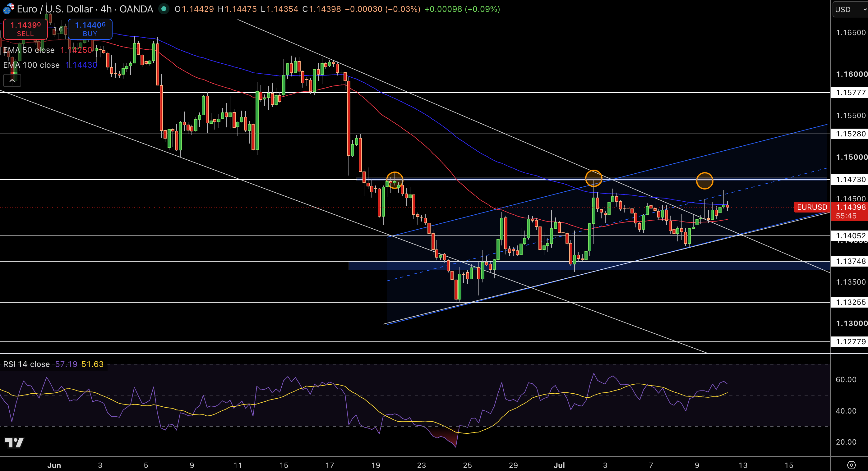
Task: Click the 1.12779 horizontal line price label
Action: [x=849, y=342]
